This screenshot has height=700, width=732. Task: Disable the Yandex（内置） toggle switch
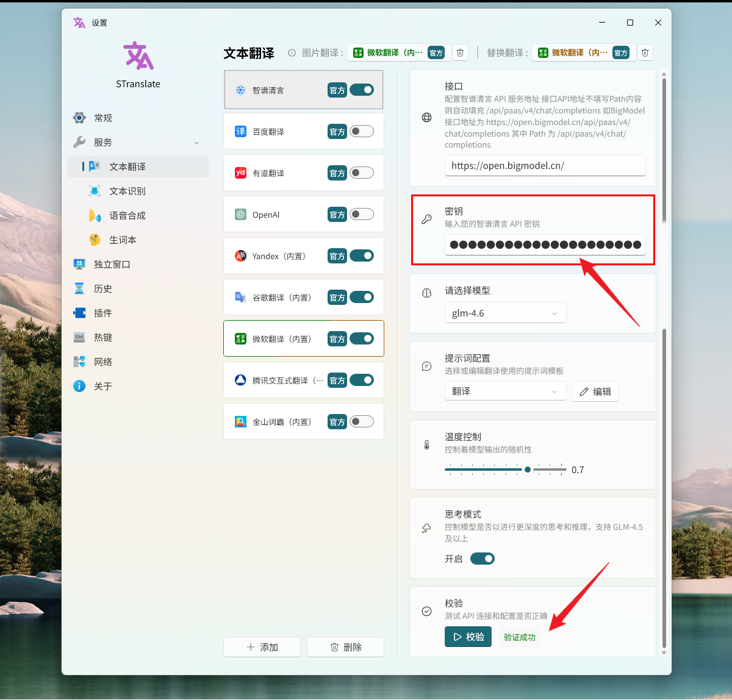(362, 256)
